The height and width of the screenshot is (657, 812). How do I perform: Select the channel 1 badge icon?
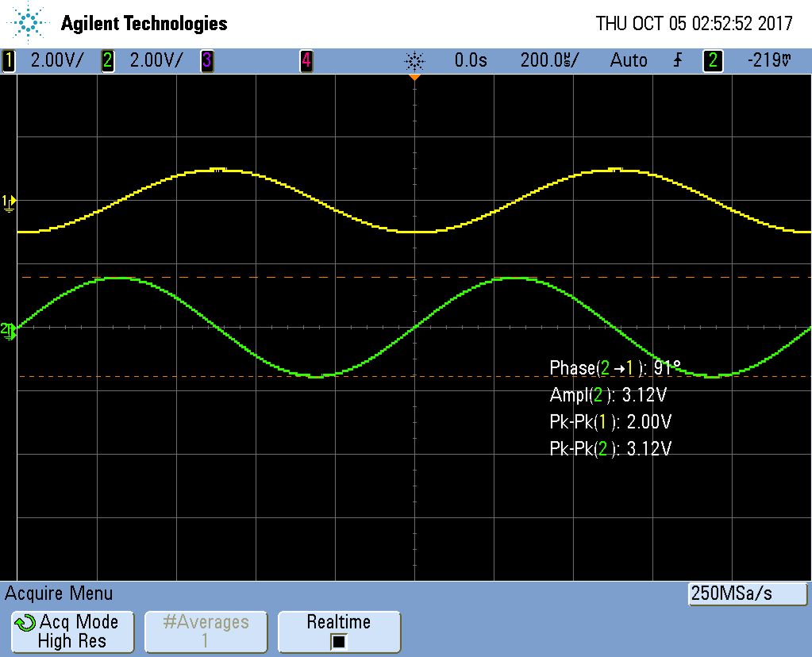[8, 60]
